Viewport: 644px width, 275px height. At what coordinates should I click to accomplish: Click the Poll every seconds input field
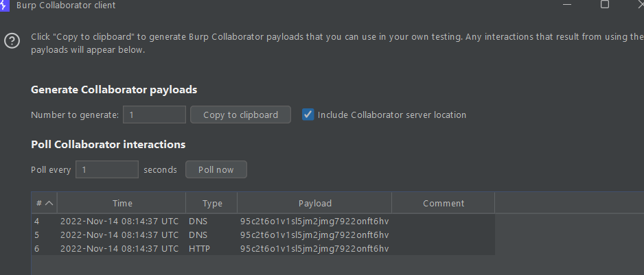(106, 169)
